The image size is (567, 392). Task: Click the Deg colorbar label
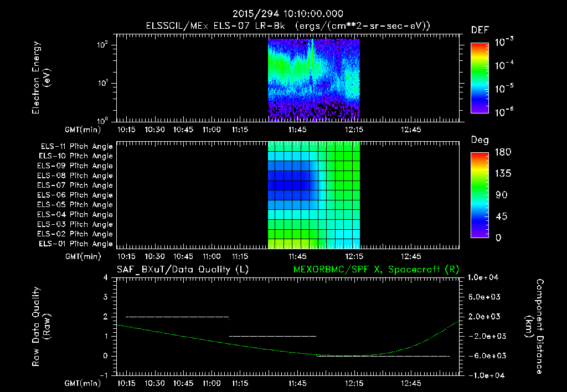(480, 140)
